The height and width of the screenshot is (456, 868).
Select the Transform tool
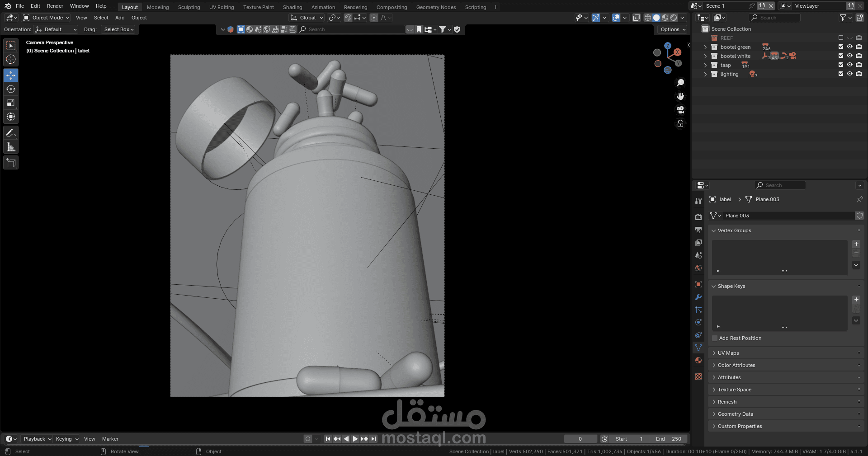tap(11, 117)
